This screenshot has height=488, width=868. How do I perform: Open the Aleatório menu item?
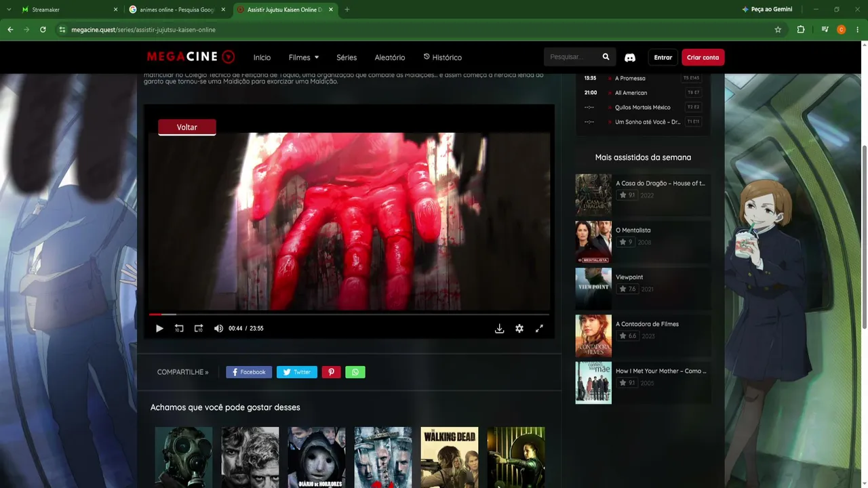point(390,58)
